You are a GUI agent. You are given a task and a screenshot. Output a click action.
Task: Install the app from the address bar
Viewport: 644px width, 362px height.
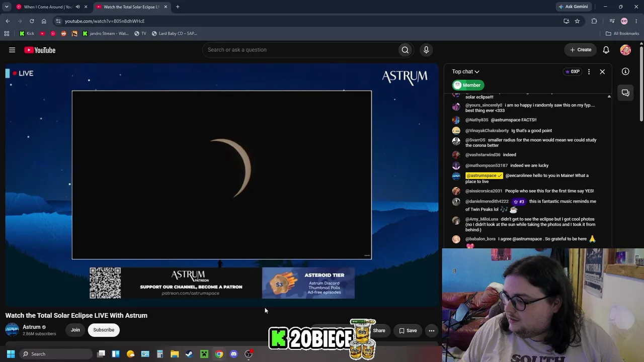pyautogui.click(x=567, y=21)
